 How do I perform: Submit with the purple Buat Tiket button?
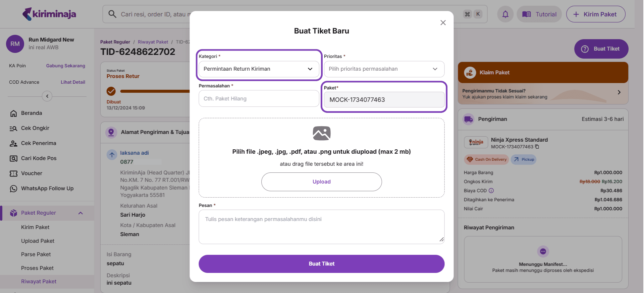click(x=321, y=264)
